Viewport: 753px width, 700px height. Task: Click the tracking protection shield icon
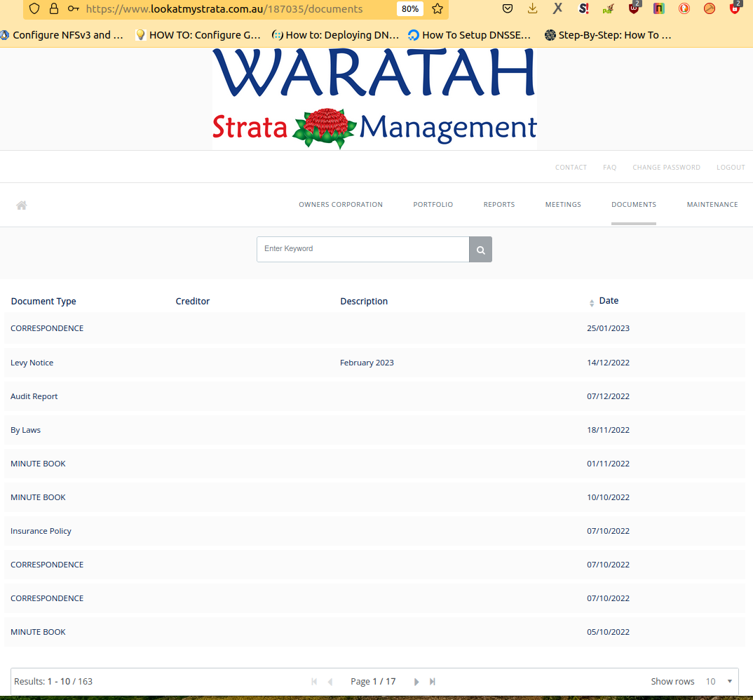coord(34,8)
